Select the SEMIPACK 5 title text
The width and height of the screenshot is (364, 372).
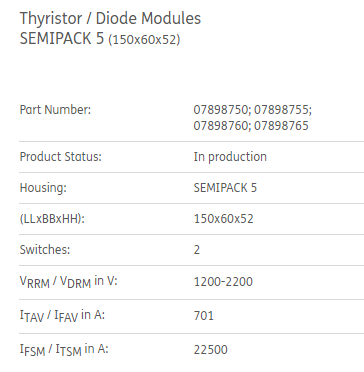62,39
